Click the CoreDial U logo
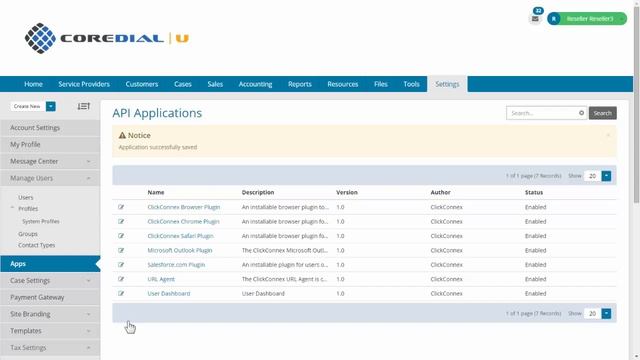The image size is (640, 360). tap(107, 38)
